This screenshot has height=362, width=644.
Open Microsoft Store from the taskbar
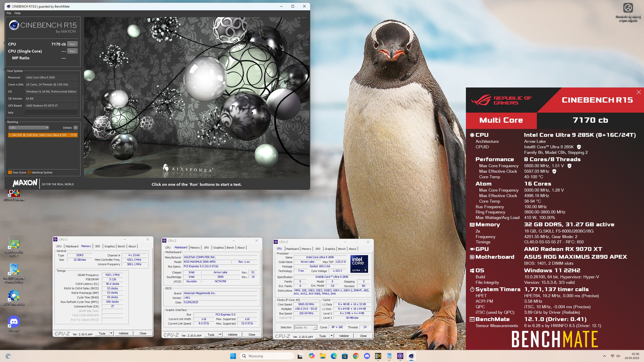point(345,356)
